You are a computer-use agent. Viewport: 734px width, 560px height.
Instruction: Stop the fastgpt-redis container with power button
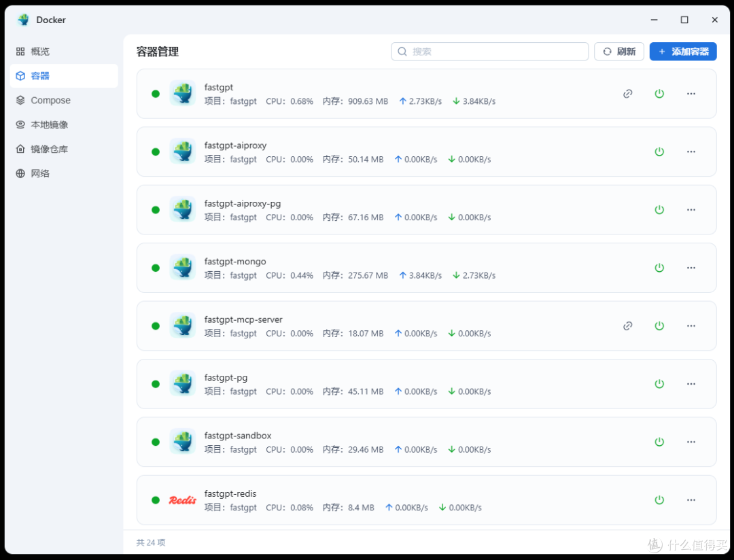point(659,500)
